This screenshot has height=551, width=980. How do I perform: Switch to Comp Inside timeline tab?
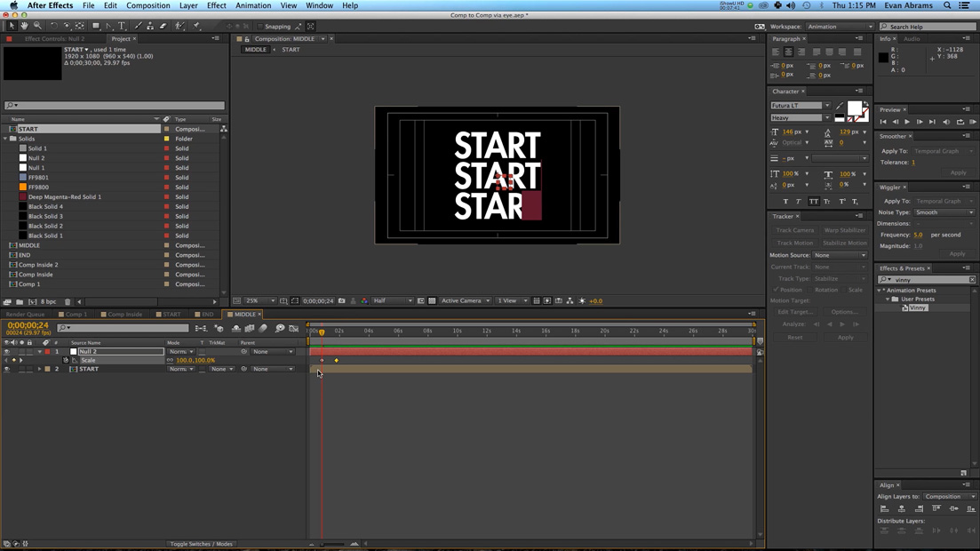pos(123,315)
